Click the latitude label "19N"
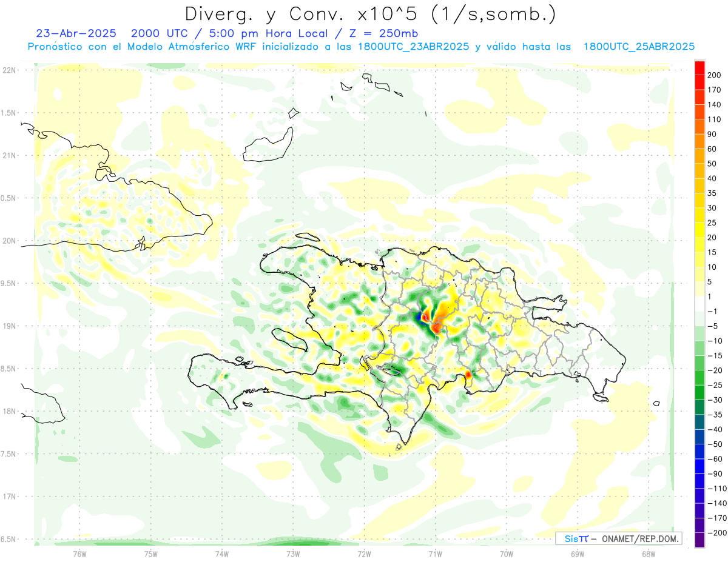Image resolution: width=728 pixels, height=562 pixels. point(8,326)
